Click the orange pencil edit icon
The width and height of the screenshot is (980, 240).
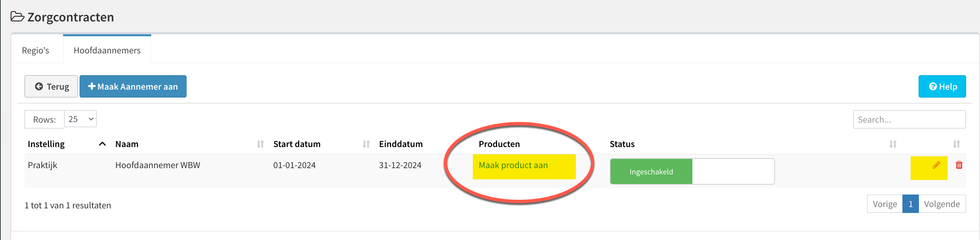pyautogui.click(x=936, y=165)
